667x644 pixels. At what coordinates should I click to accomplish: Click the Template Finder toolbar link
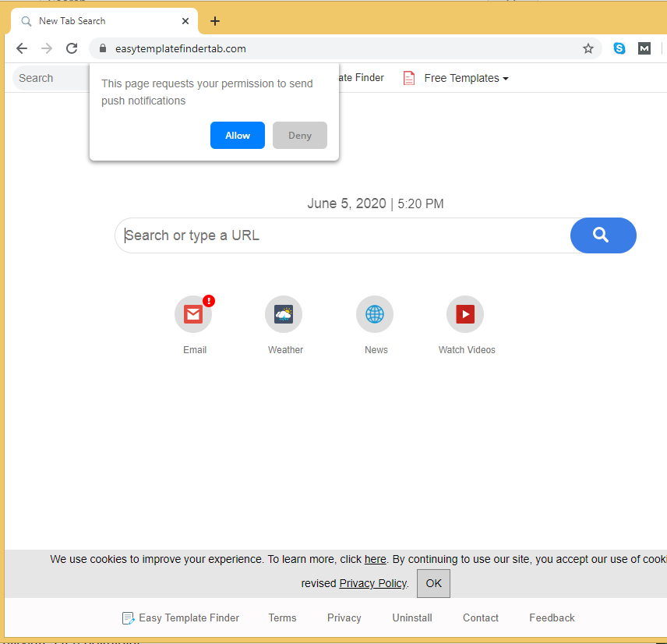click(362, 78)
